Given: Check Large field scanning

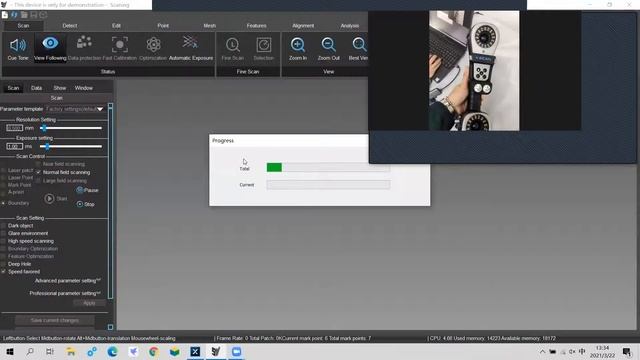Looking at the screenshot, I should (x=38, y=180).
